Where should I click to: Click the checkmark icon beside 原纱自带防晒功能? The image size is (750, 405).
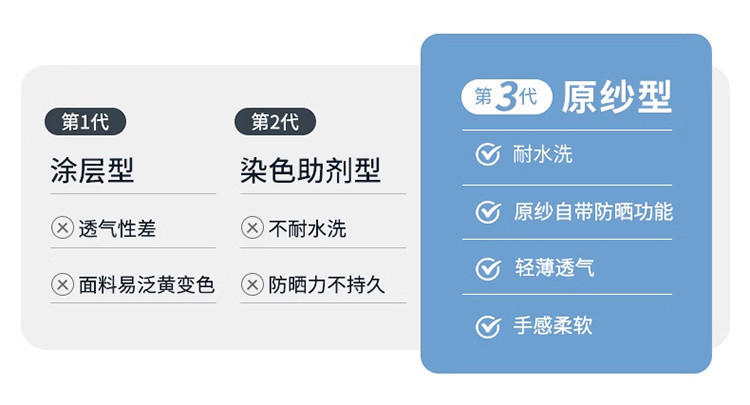click(x=487, y=212)
